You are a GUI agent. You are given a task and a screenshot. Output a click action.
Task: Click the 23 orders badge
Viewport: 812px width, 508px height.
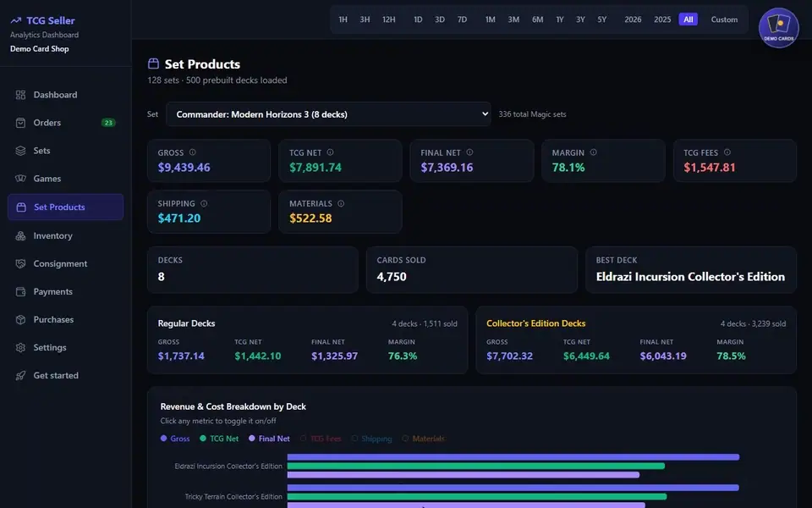click(108, 123)
